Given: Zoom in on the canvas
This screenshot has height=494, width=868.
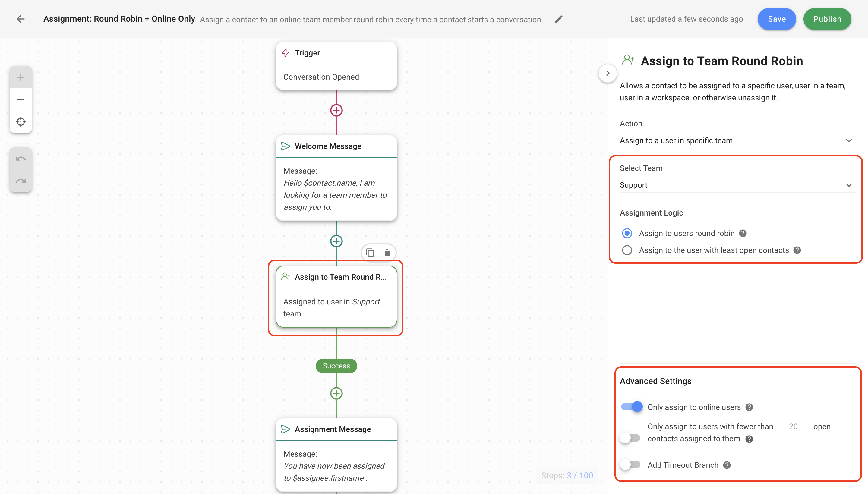Looking at the screenshot, I should (x=21, y=77).
